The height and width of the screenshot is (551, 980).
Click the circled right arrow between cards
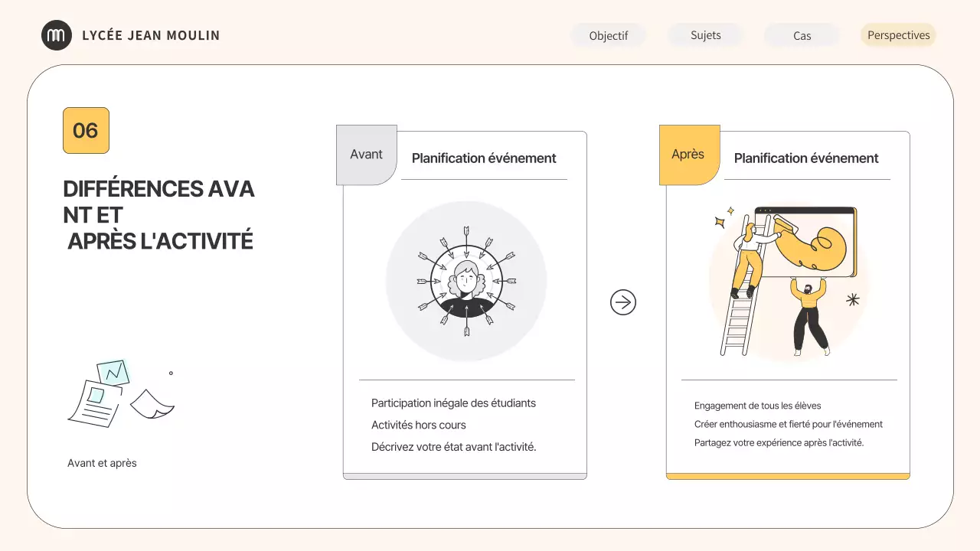point(623,303)
